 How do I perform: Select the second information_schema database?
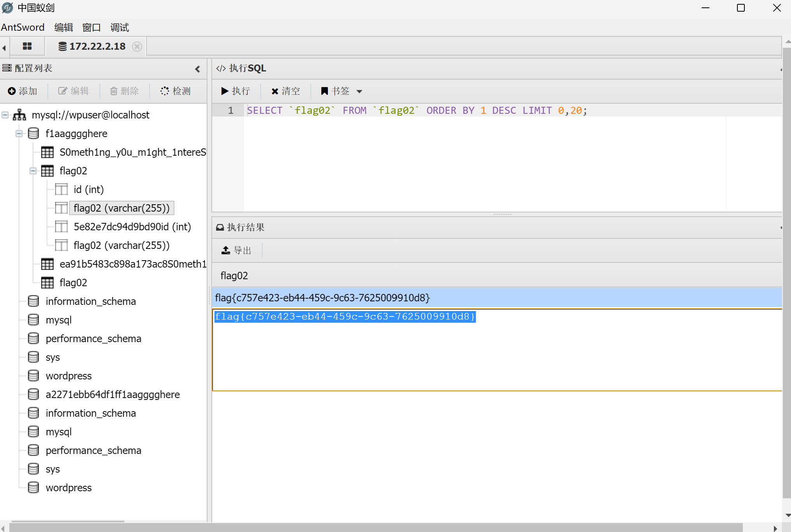tap(91, 413)
